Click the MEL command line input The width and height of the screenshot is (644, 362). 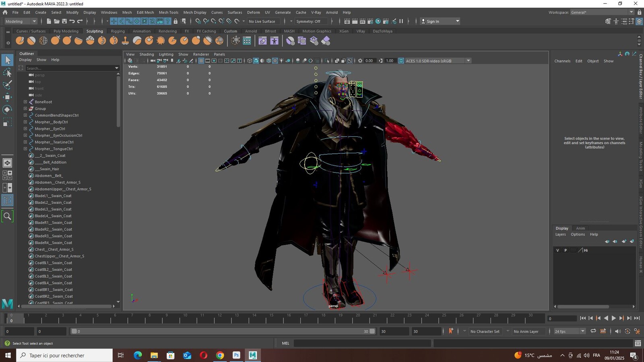click(362, 343)
